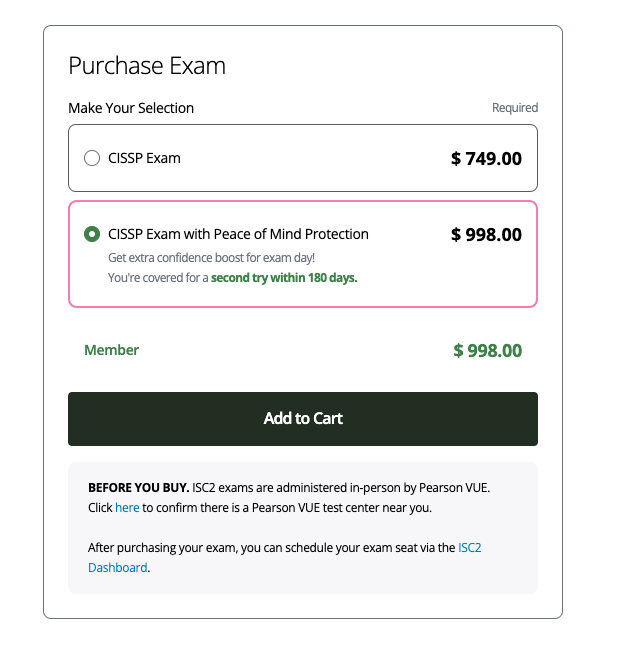
Task: Click the 'Make Your Selection' label
Action: pos(131,108)
